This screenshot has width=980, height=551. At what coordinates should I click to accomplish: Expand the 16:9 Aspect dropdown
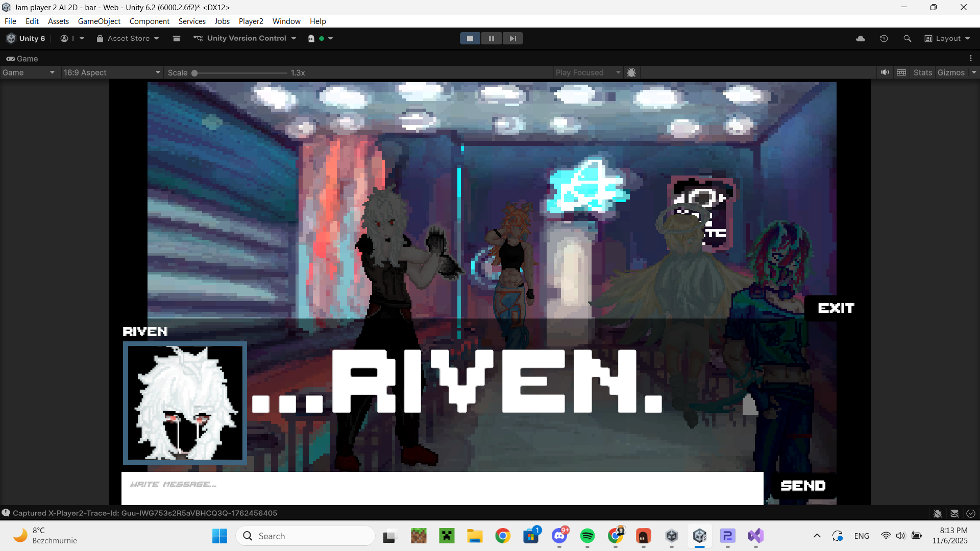point(111,73)
